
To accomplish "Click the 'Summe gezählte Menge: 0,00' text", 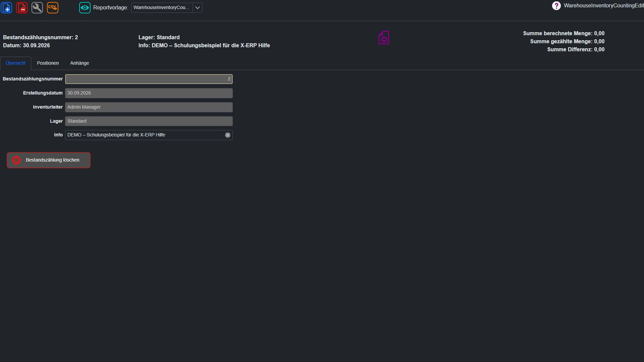I will click(568, 42).
